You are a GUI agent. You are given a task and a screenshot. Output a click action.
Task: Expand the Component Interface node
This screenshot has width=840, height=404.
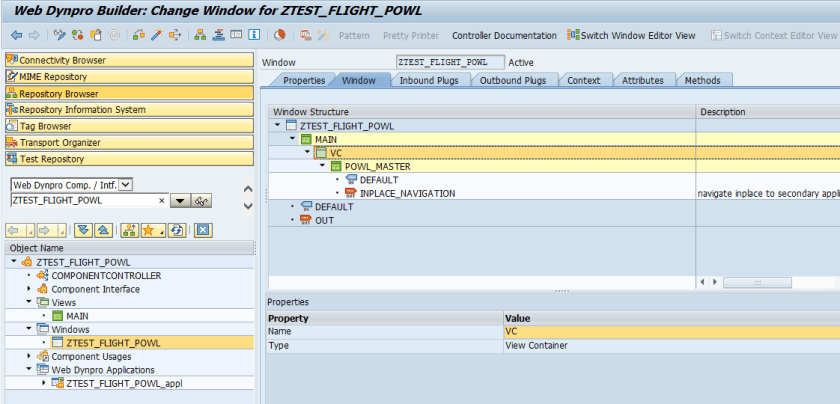point(28,289)
